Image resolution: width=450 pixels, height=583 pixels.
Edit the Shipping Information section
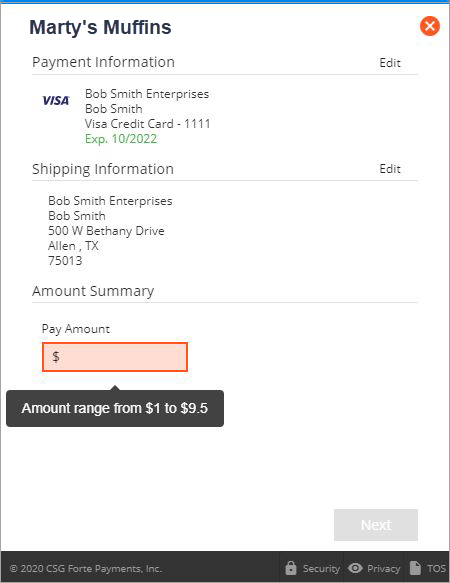coord(390,169)
